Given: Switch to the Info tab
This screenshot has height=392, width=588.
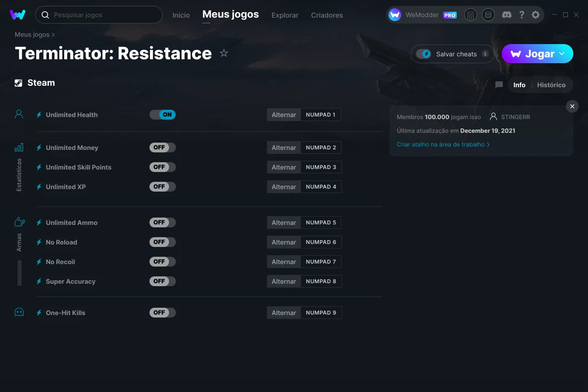Looking at the screenshot, I should [519, 85].
